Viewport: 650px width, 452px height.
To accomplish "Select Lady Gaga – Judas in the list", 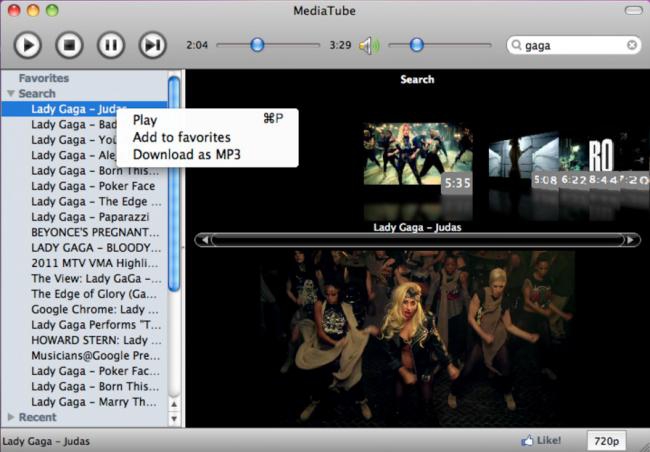I will coord(84,109).
